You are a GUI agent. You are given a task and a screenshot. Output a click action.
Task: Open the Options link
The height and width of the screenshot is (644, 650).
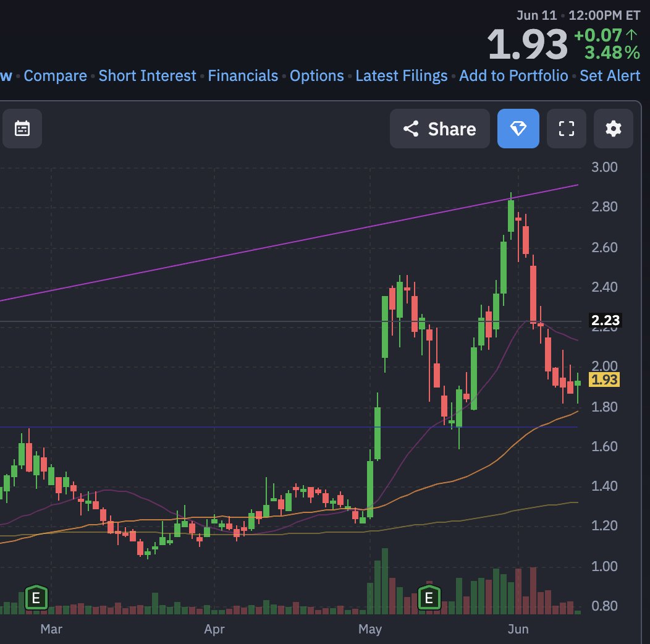coord(317,76)
